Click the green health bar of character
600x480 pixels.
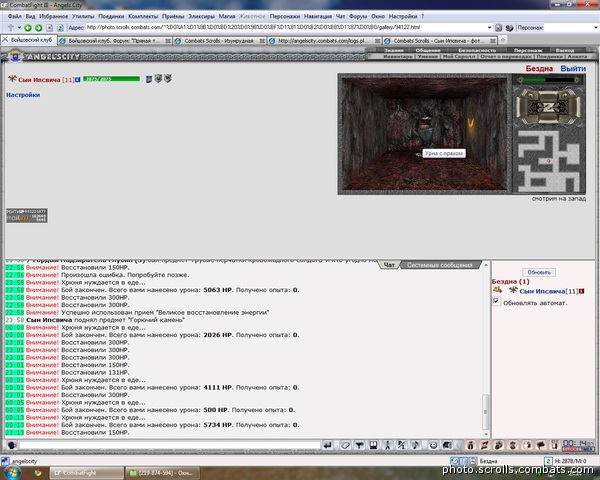[x=112, y=79]
